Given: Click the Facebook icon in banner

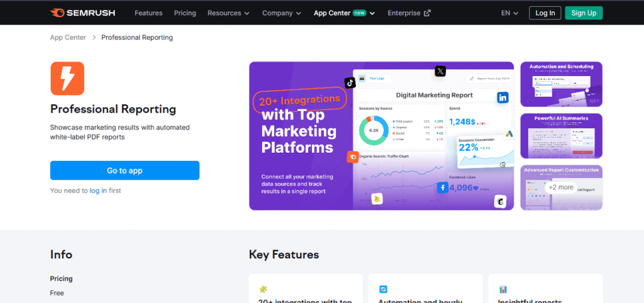Looking at the screenshot, I should pyautogui.click(x=443, y=187).
